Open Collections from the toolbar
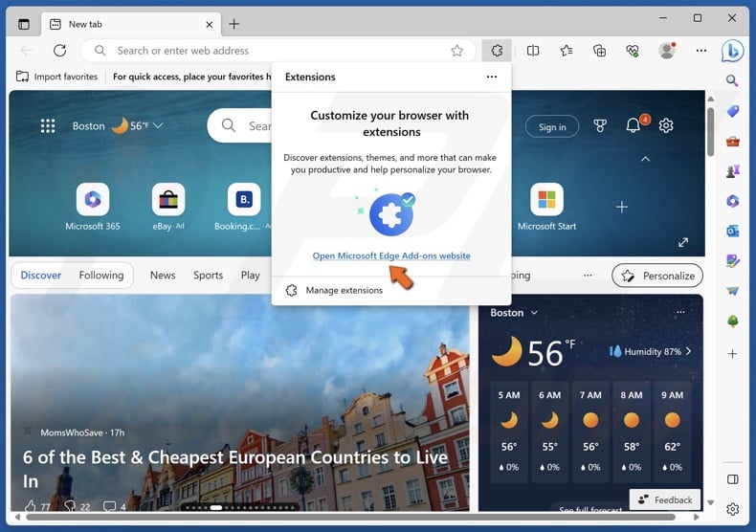 point(599,50)
